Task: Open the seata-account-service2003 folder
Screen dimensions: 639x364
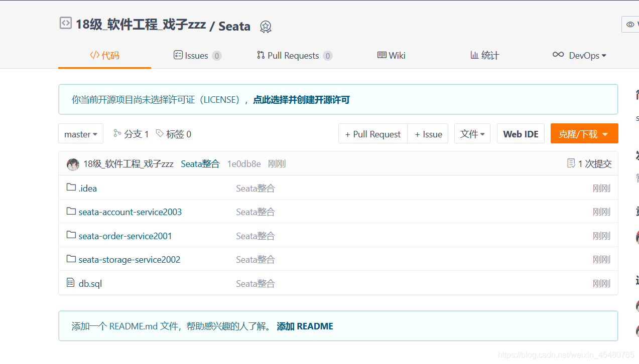Action: click(x=130, y=212)
